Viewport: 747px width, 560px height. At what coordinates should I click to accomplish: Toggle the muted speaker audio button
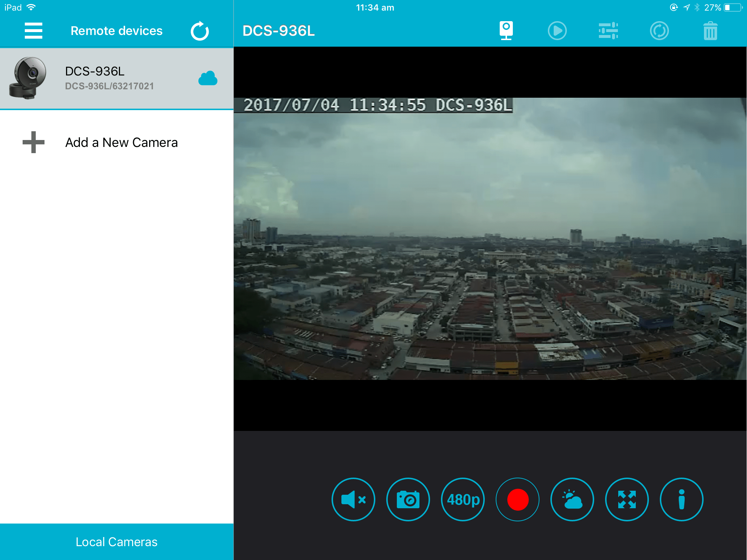353,499
